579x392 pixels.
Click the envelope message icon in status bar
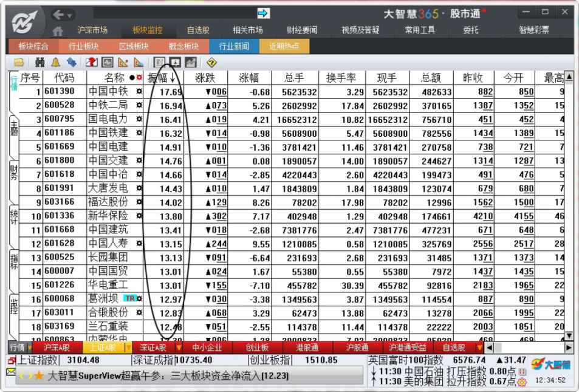tap(11, 372)
